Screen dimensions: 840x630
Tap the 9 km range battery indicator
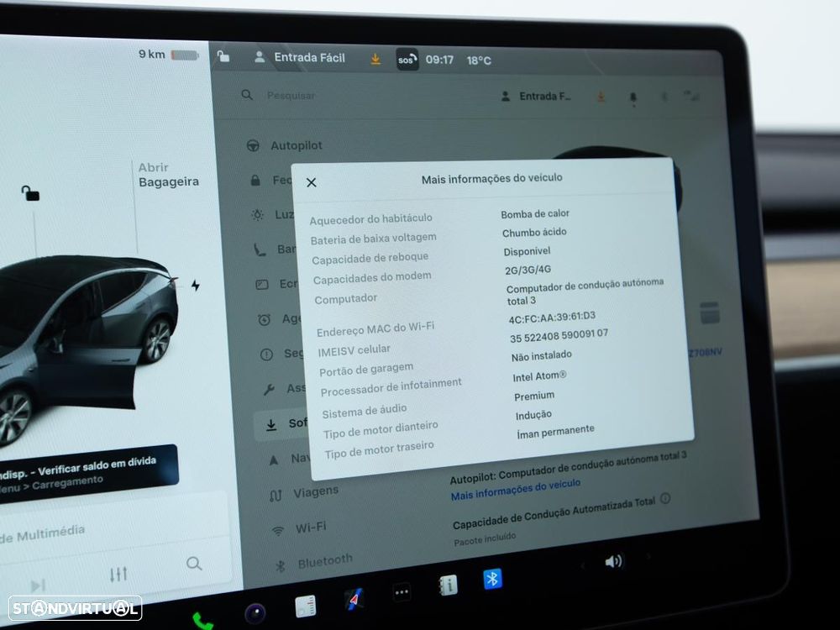point(168,54)
